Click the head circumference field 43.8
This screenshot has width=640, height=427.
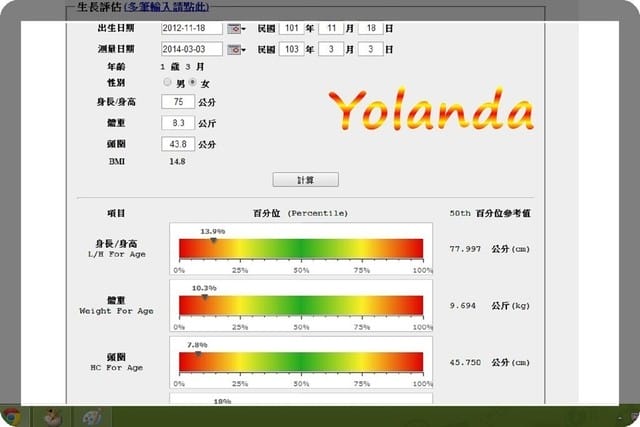click(x=178, y=144)
